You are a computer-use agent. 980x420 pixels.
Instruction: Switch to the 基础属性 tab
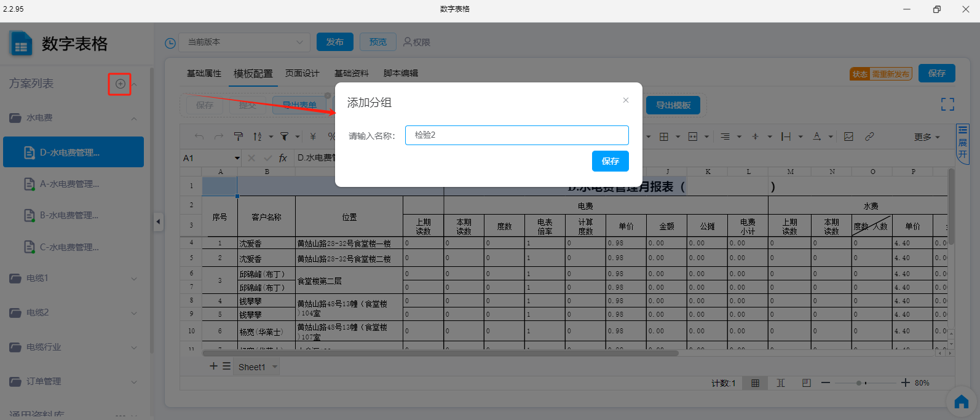(204, 73)
